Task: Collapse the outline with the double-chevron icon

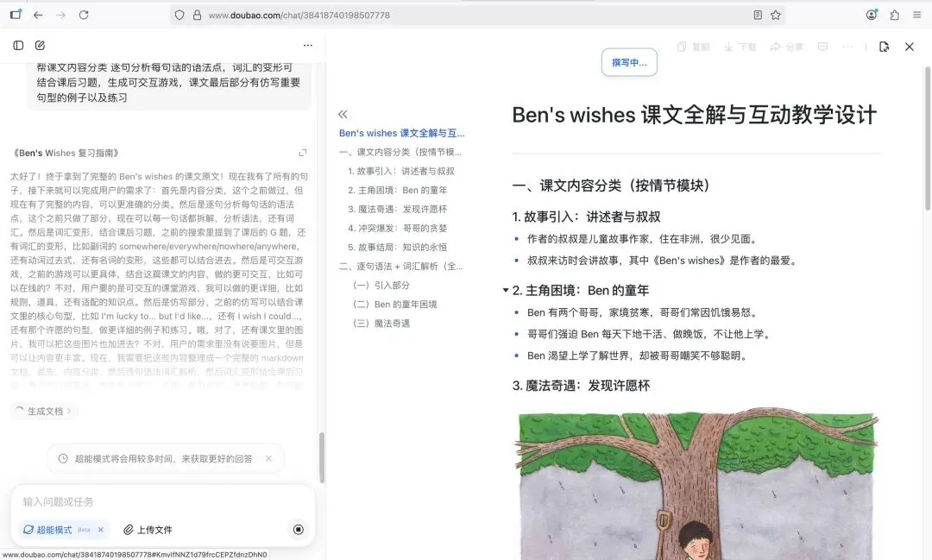Action: point(343,114)
